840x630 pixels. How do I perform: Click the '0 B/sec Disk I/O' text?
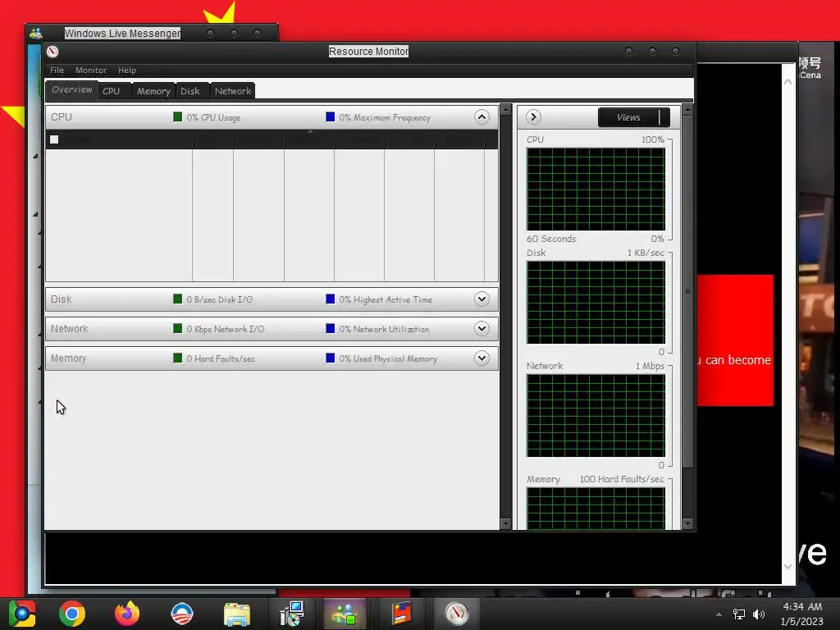pos(220,299)
